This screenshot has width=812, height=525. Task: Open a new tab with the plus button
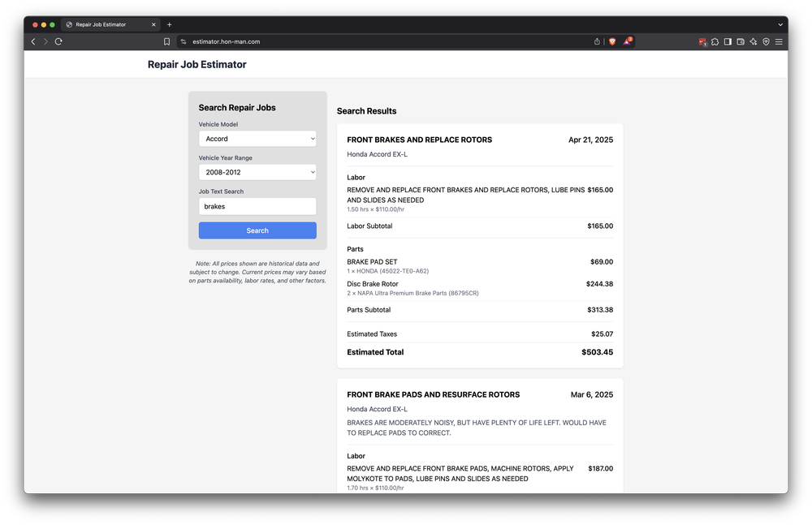pyautogui.click(x=169, y=24)
